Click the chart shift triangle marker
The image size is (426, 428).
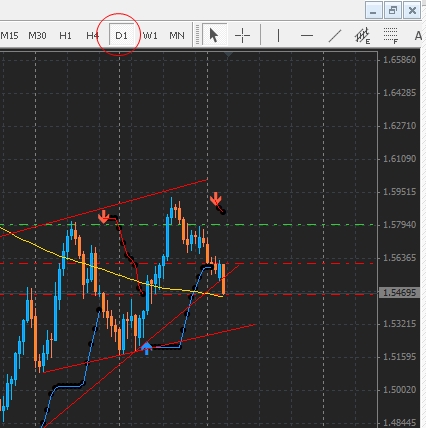point(228,54)
